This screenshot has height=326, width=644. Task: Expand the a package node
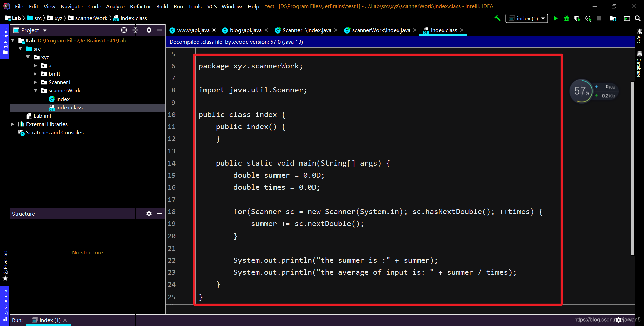click(x=35, y=65)
